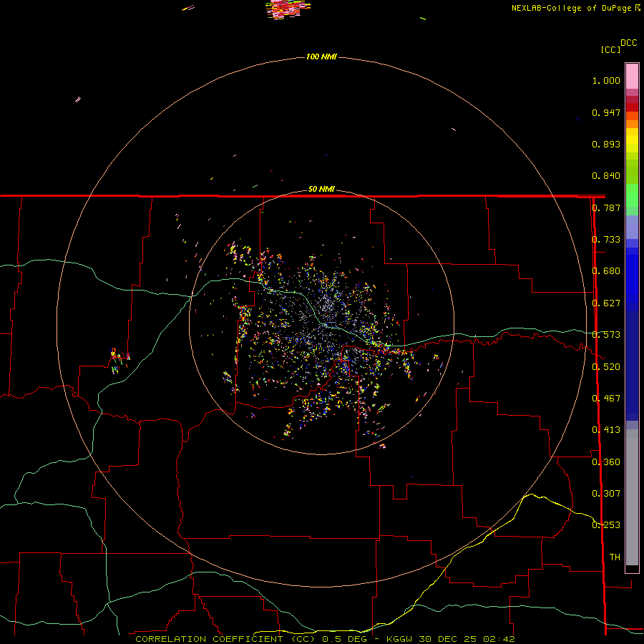Click the 02:42 timestamp

pos(499,639)
